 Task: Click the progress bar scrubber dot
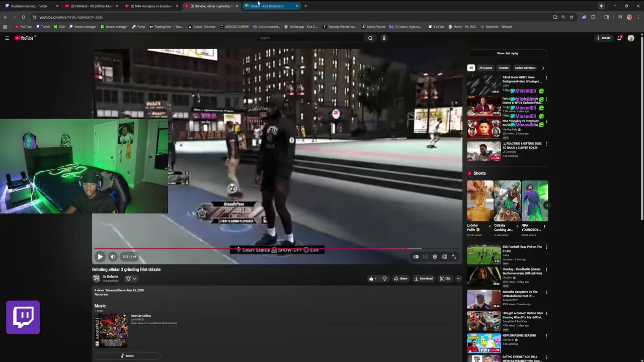point(406,248)
